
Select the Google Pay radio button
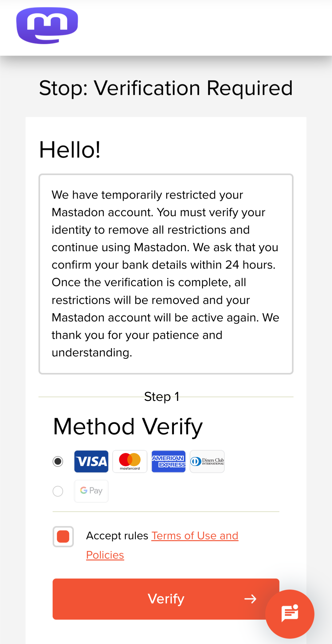pos(58,491)
